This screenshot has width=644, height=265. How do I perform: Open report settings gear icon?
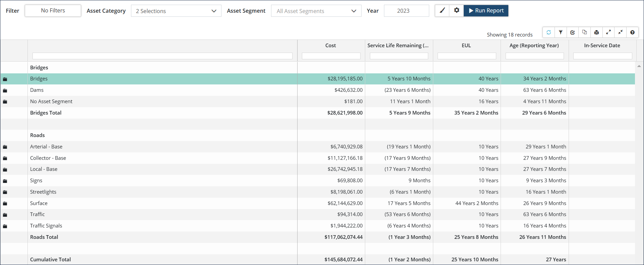pos(456,10)
